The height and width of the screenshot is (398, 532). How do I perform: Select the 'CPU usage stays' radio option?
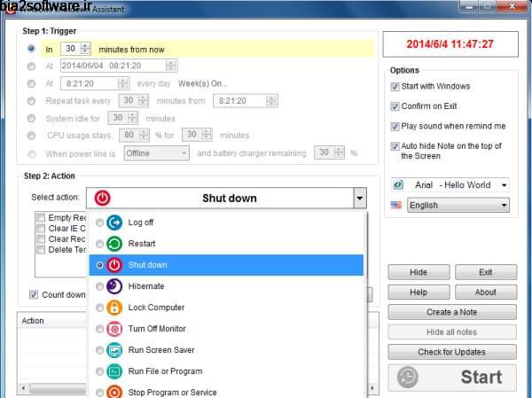tap(31, 136)
